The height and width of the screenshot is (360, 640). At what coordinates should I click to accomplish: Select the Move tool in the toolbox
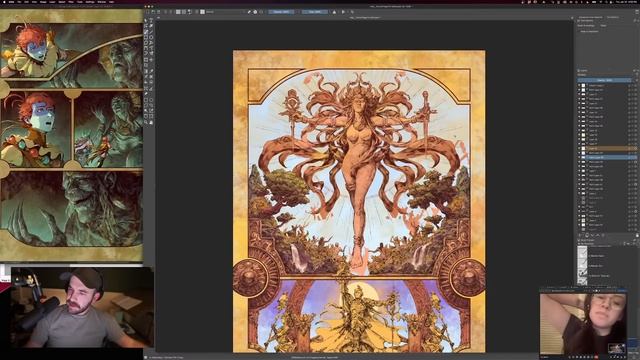coord(151,60)
